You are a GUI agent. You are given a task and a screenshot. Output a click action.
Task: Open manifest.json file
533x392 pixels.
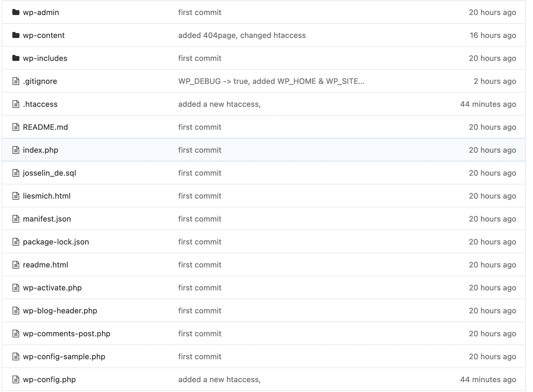coord(47,219)
